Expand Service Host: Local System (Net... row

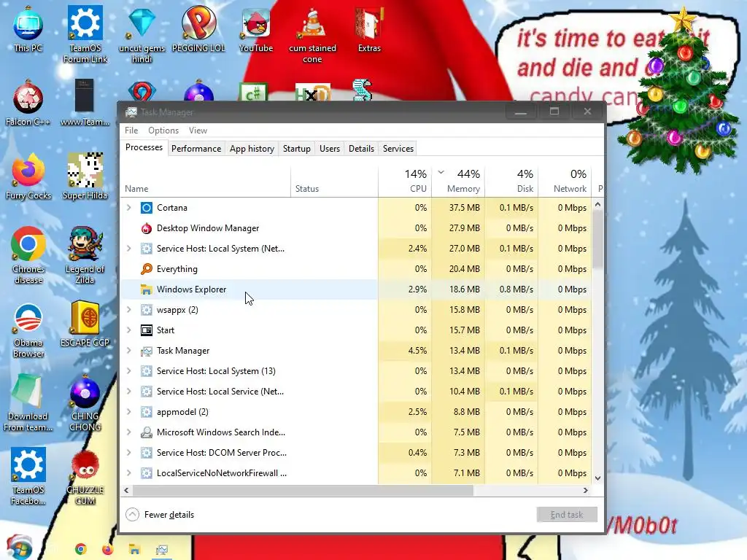(128, 249)
